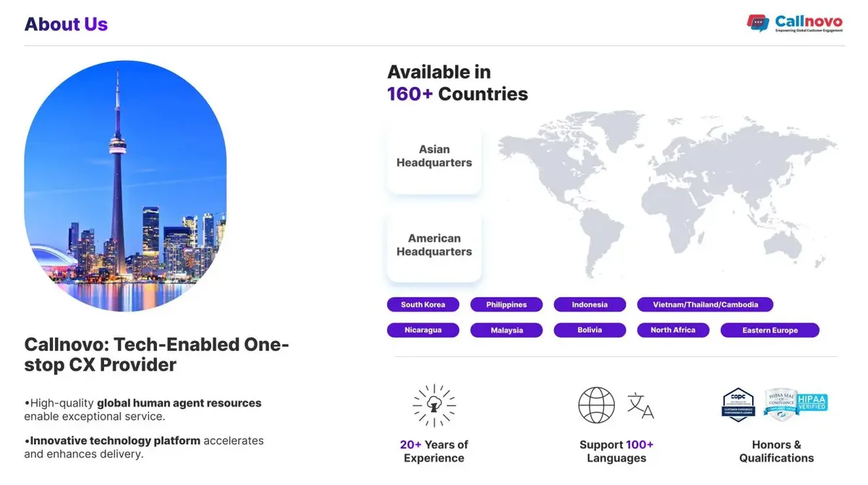The image size is (868, 485).
Task: Click the HIPAA Verified badge
Action: pos(812,402)
